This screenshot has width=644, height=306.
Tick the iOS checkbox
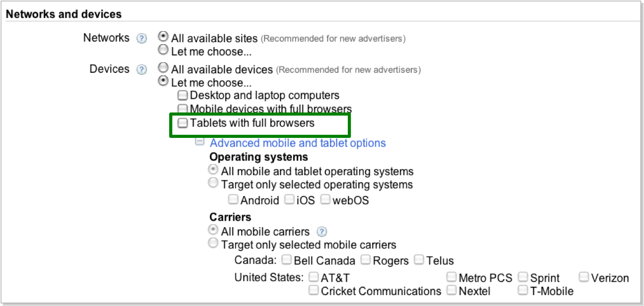pos(289,200)
